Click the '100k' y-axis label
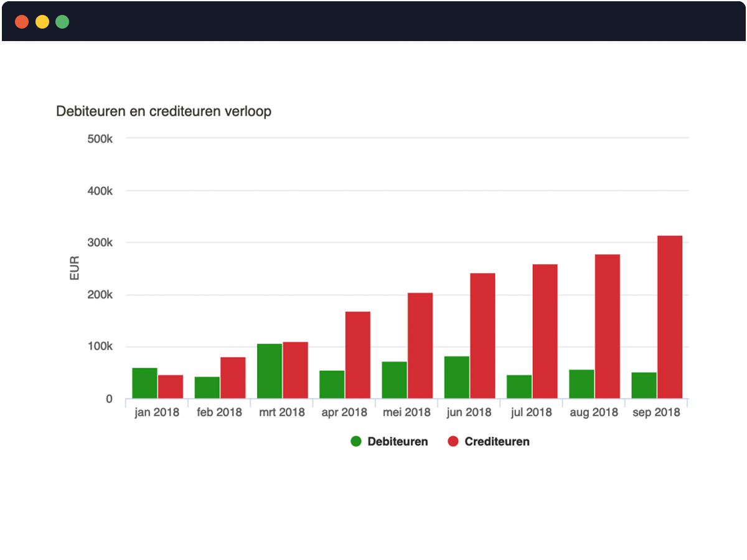The height and width of the screenshot is (560, 747). click(x=100, y=347)
